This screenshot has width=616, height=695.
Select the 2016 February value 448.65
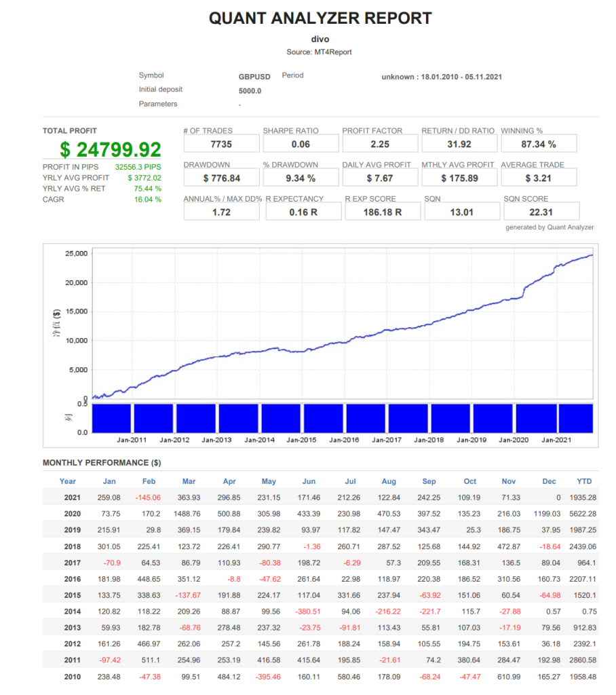(x=149, y=580)
